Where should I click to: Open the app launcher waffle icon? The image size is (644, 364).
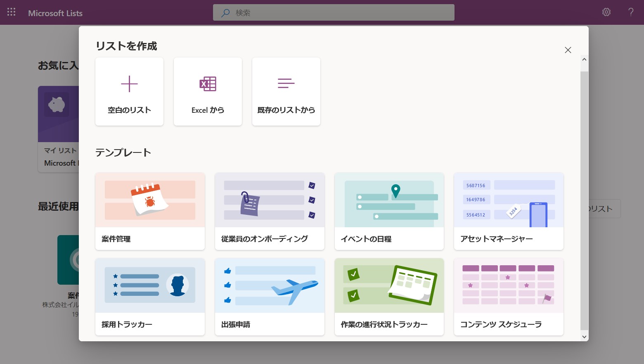12,12
